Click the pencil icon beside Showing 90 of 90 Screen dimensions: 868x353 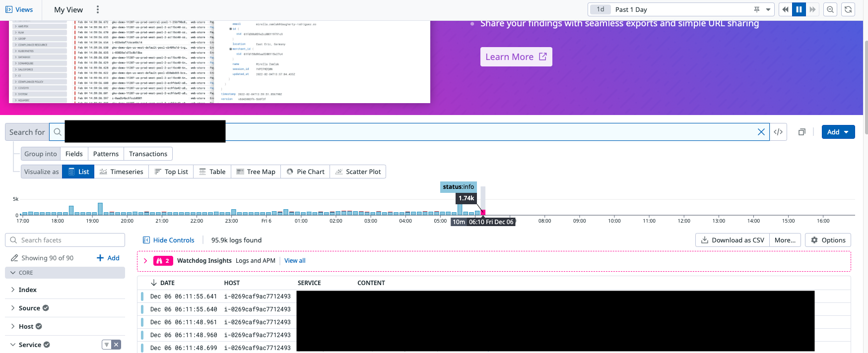pos(14,258)
